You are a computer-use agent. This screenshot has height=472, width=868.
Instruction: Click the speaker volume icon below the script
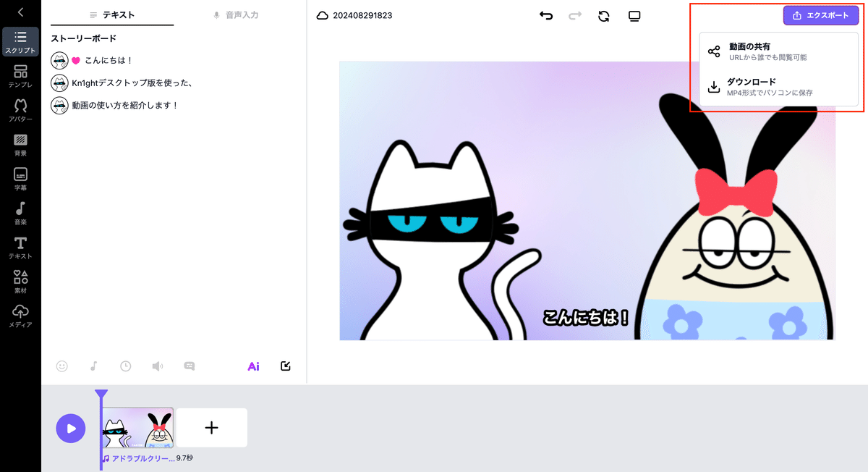pos(158,366)
